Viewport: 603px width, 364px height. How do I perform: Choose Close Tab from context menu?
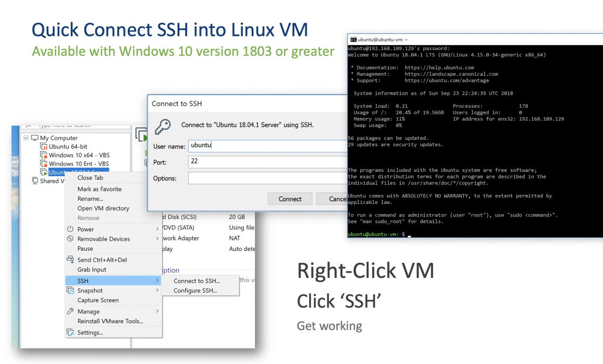(x=90, y=178)
